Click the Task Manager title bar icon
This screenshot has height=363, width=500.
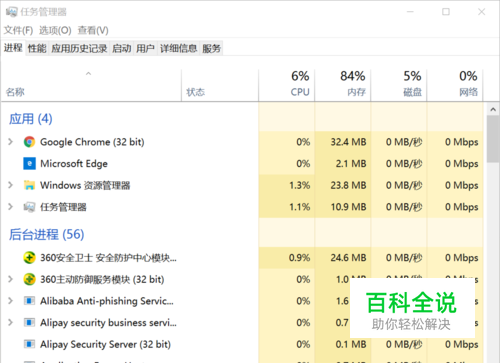(11, 12)
